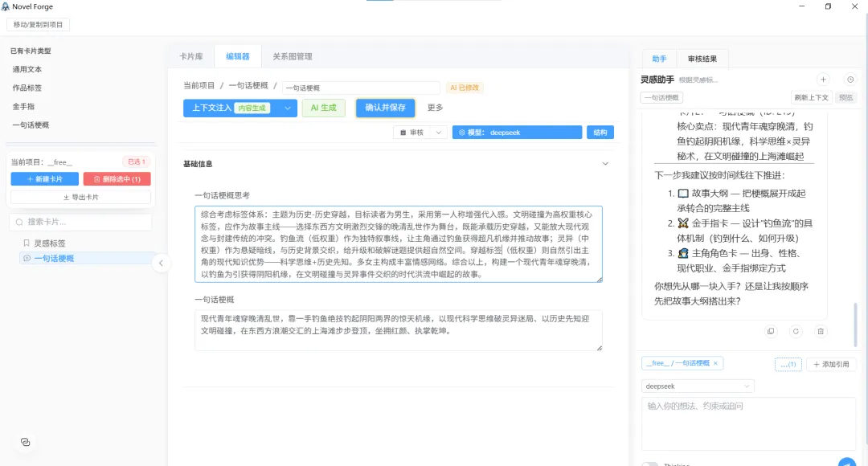The width and height of the screenshot is (868, 466).
Task: Start a new assistant conversation with plus icon
Action: (x=823, y=80)
